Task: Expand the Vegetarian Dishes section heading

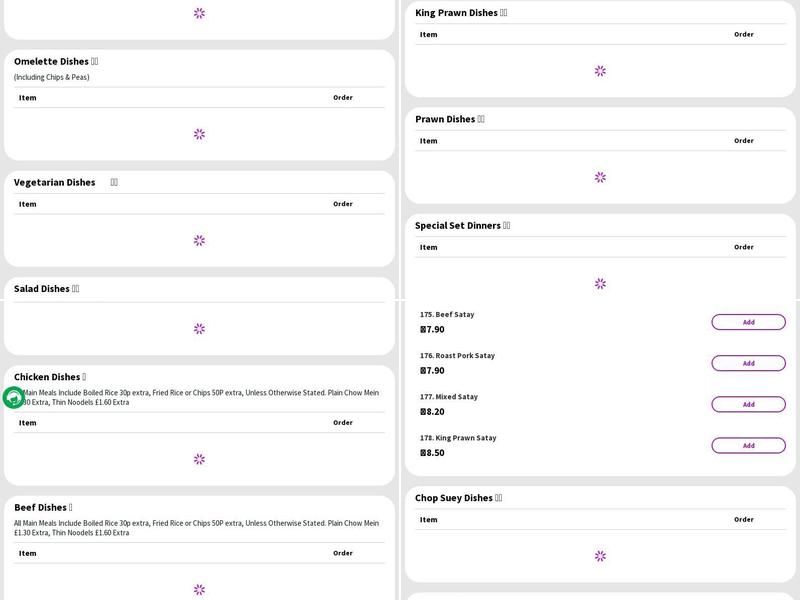Action: [x=55, y=183]
